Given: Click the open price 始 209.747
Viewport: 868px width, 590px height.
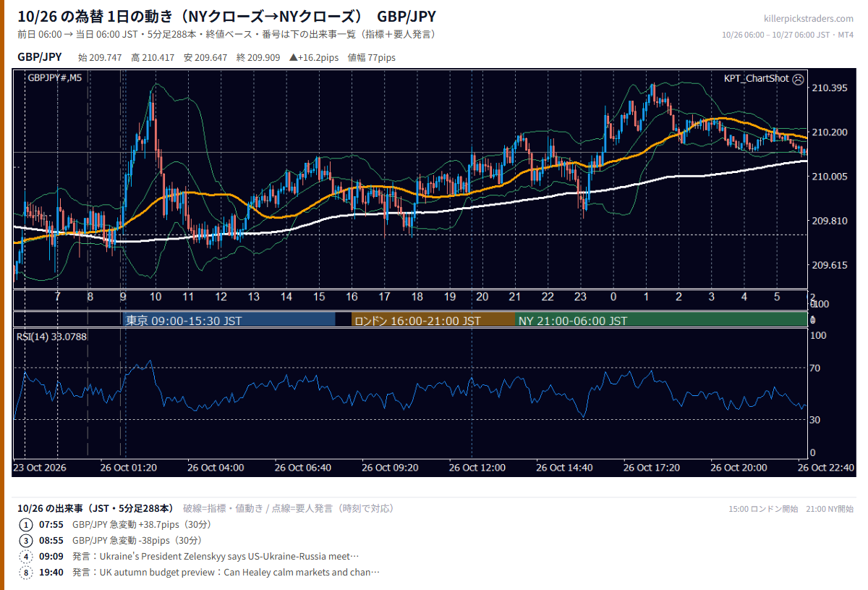Looking at the screenshot, I should pos(100,57).
